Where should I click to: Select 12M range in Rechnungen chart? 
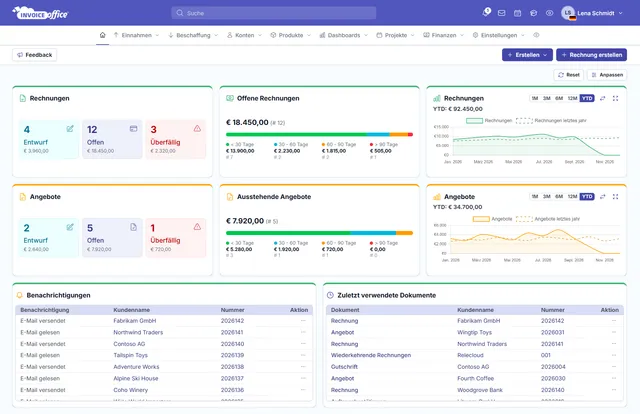572,98
